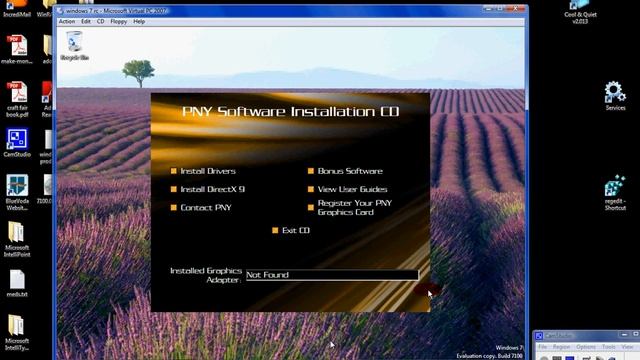Select Contact PNY option
The width and height of the screenshot is (640, 360).
point(201,208)
